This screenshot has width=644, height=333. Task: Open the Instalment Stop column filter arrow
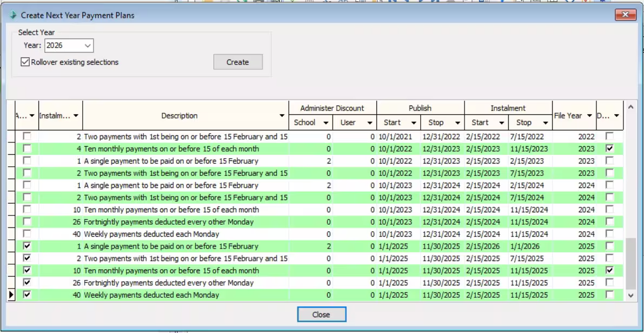coord(546,122)
